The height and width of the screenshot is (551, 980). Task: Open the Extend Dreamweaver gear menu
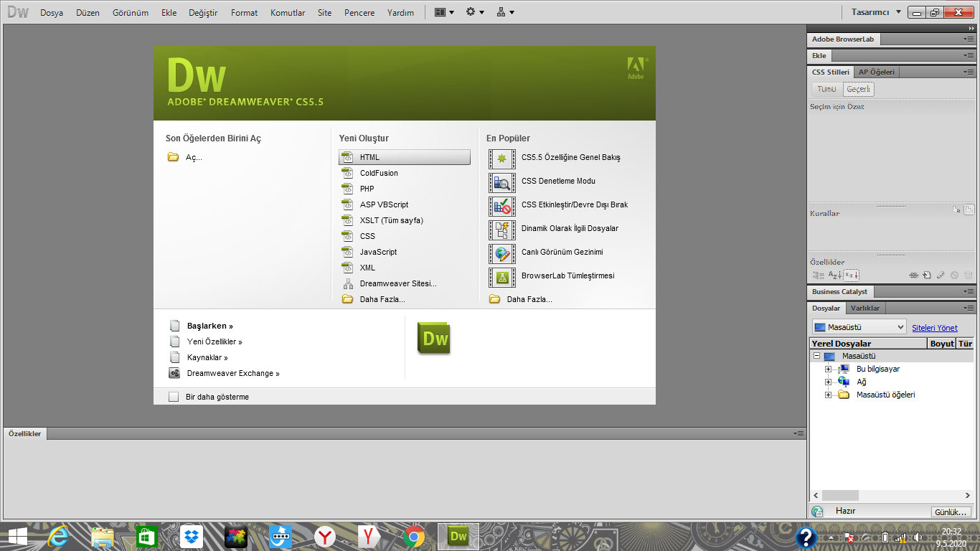(475, 12)
